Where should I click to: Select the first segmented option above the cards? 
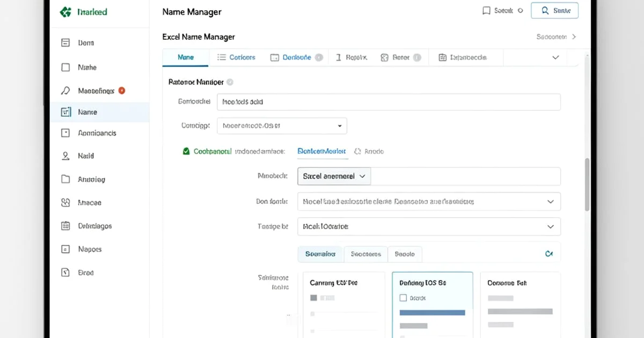(320, 254)
